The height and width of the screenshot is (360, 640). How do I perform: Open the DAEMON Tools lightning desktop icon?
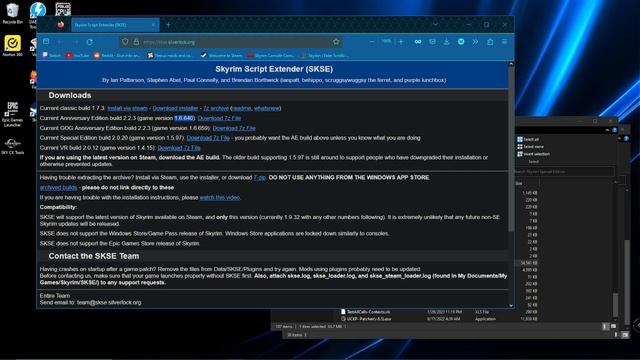pyautogui.click(x=38, y=10)
